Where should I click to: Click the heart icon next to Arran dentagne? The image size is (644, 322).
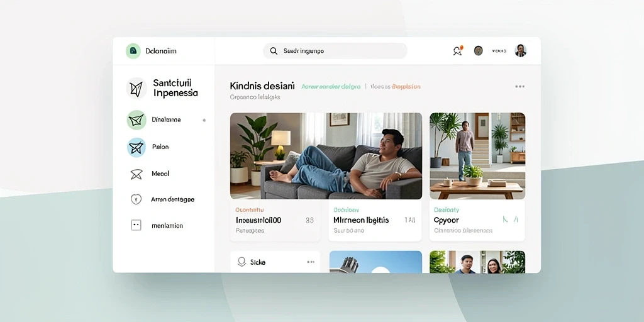click(x=136, y=199)
